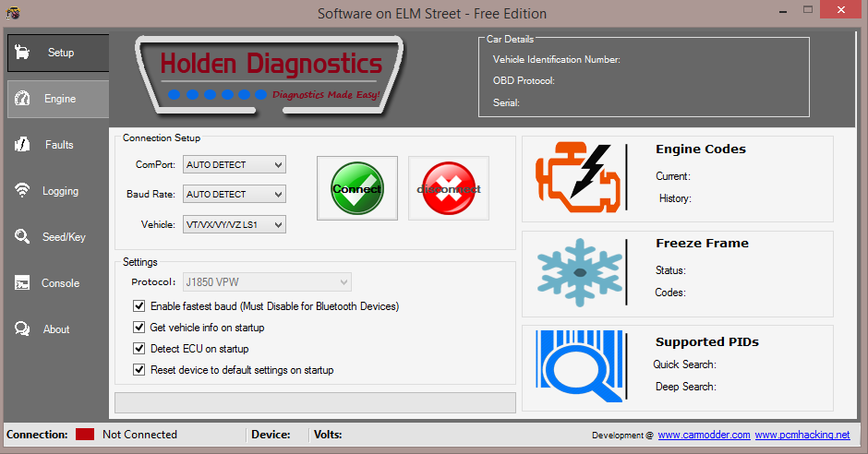Viewport: 868px width, 454px height.
Task: Show the Console tab
Action: (x=58, y=283)
